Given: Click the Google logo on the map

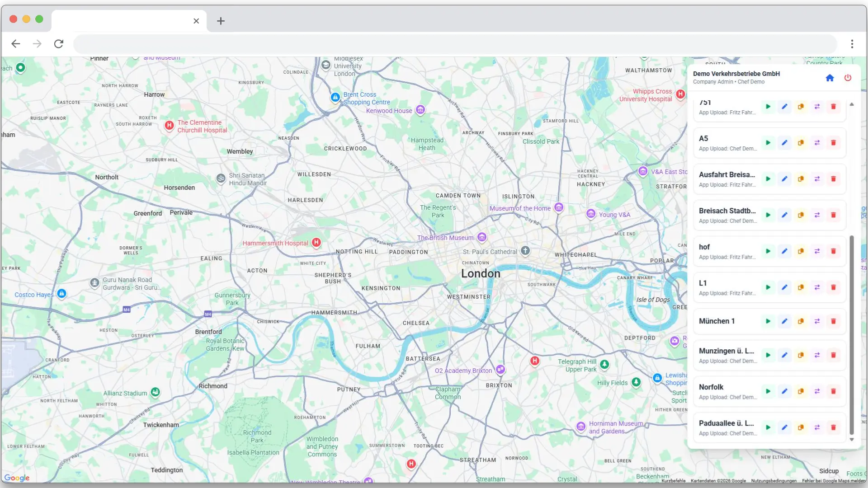Looking at the screenshot, I should (x=17, y=478).
